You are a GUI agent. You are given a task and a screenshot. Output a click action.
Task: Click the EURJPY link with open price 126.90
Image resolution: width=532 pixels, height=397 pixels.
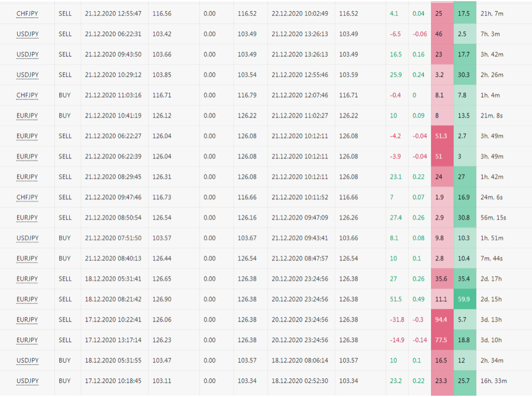coord(27,299)
